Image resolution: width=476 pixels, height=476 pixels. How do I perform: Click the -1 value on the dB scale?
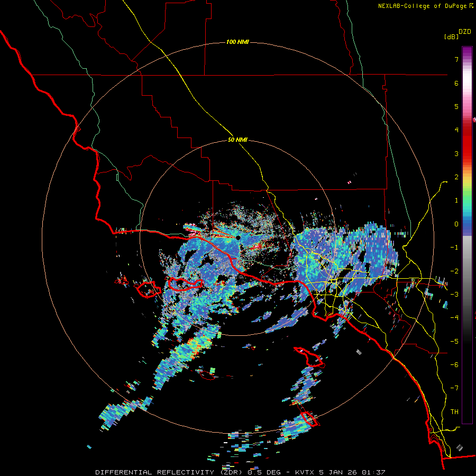click(454, 248)
